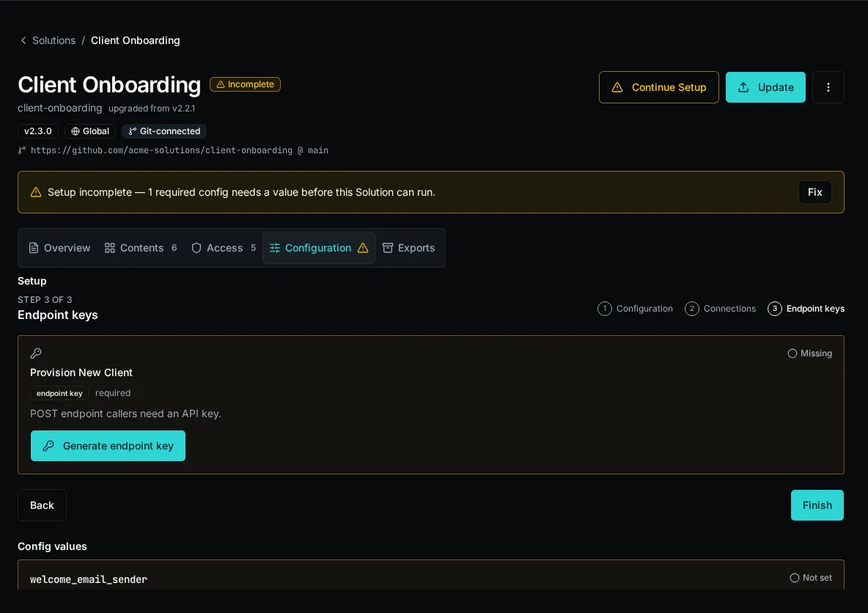Screen dimensions: 868x613
Task: Go to step 1 Configuration
Action: click(x=636, y=309)
